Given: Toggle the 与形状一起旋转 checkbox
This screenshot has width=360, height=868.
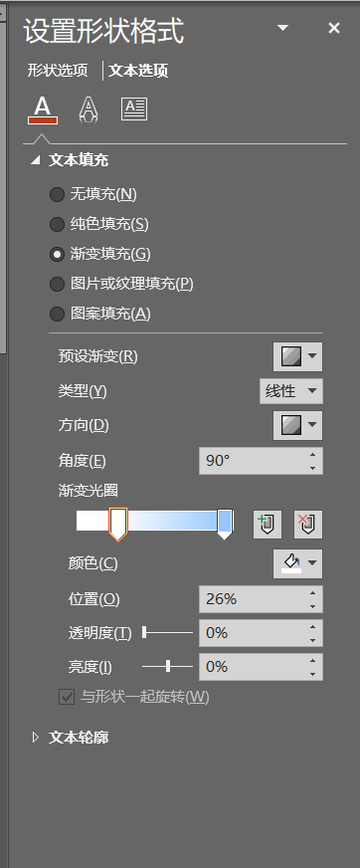Looking at the screenshot, I should (x=67, y=697).
